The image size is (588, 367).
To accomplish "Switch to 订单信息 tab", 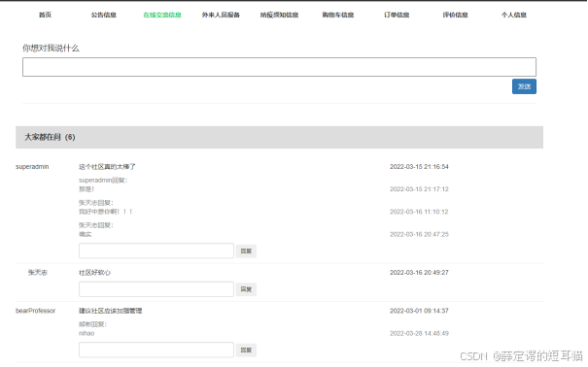I will pos(397,15).
